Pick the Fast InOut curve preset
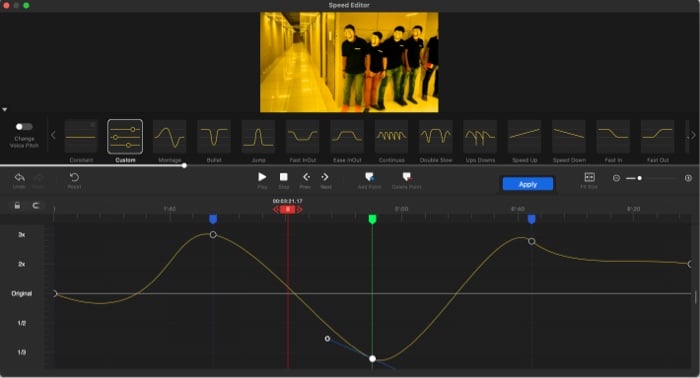 pyautogui.click(x=303, y=137)
